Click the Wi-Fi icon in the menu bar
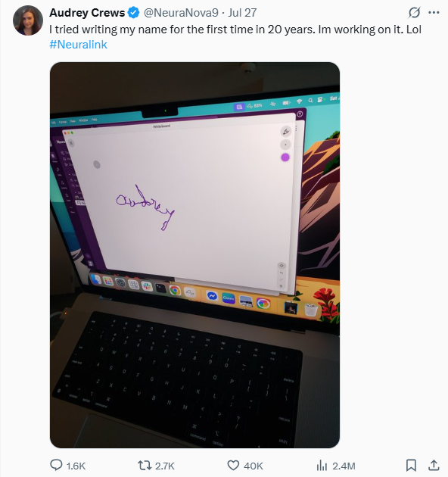 click(x=299, y=101)
